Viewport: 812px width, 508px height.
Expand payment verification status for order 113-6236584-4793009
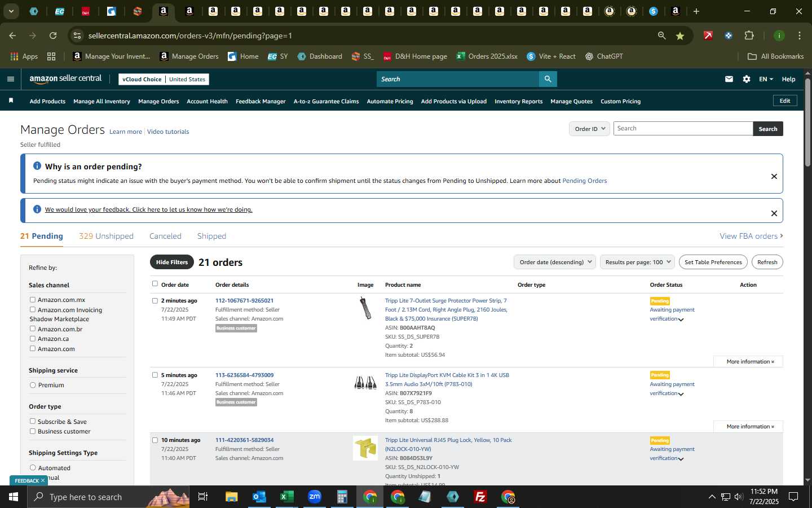click(681, 394)
